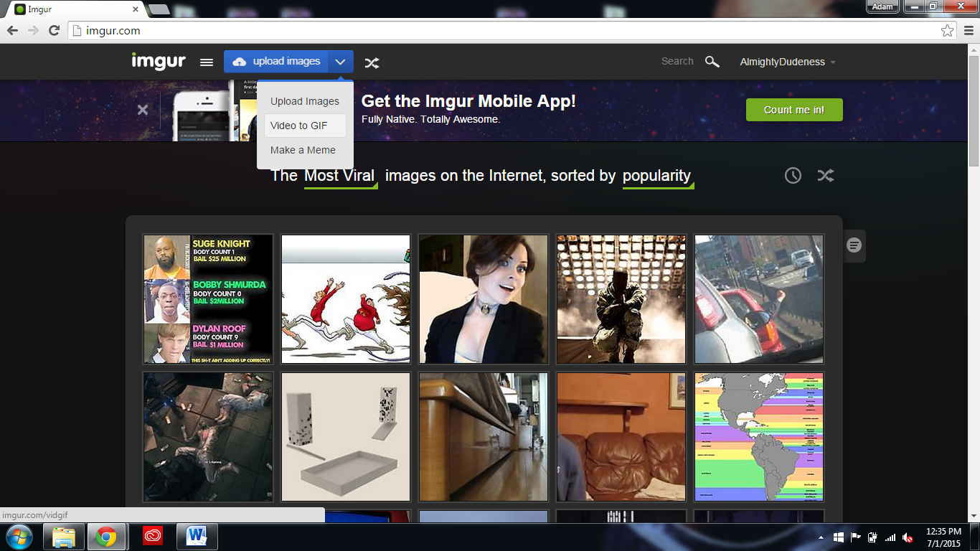Open the Most Viral section dropdown
Screen dimensions: 980x551
pyautogui.click(x=341, y=176)
